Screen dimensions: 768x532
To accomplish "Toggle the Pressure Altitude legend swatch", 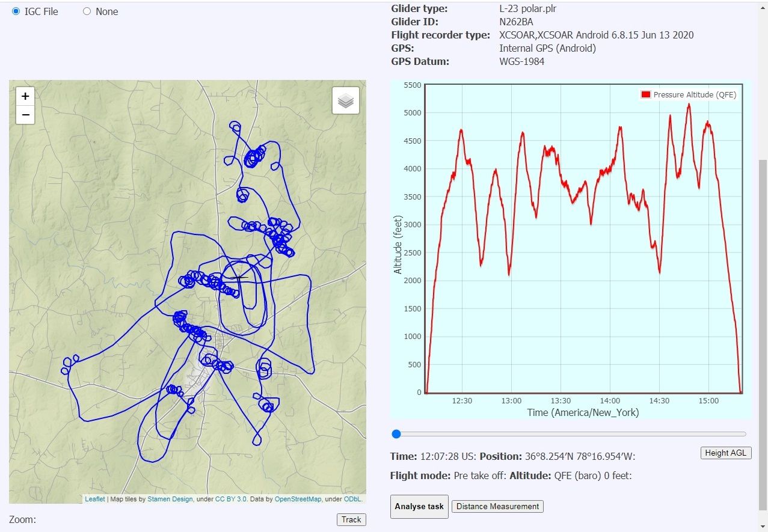I will (646, 95).
